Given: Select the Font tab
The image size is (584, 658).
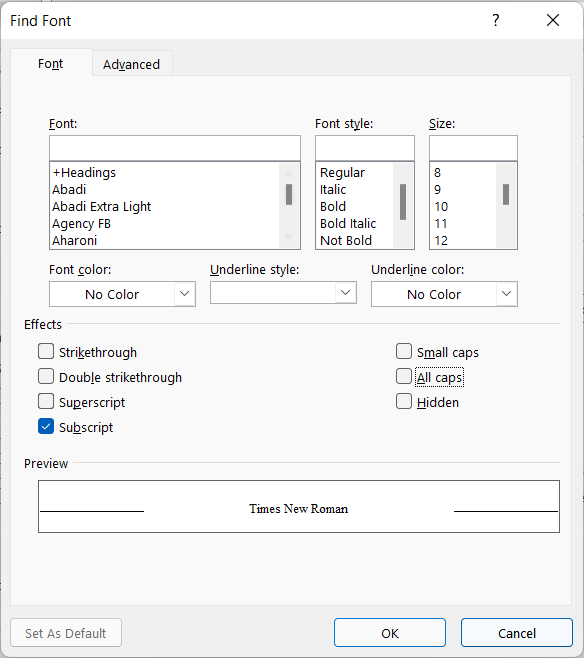Looking at the screenshot, I should point(51,63).
